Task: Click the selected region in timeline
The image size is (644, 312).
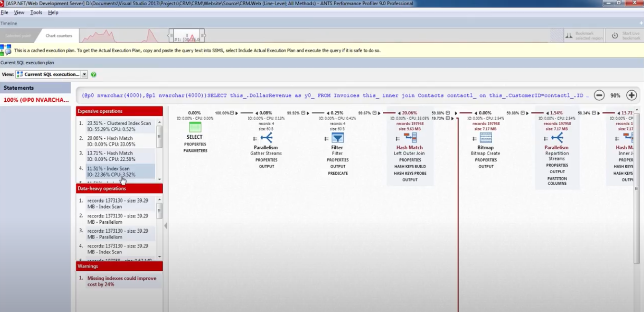Action: click(187, 36)
